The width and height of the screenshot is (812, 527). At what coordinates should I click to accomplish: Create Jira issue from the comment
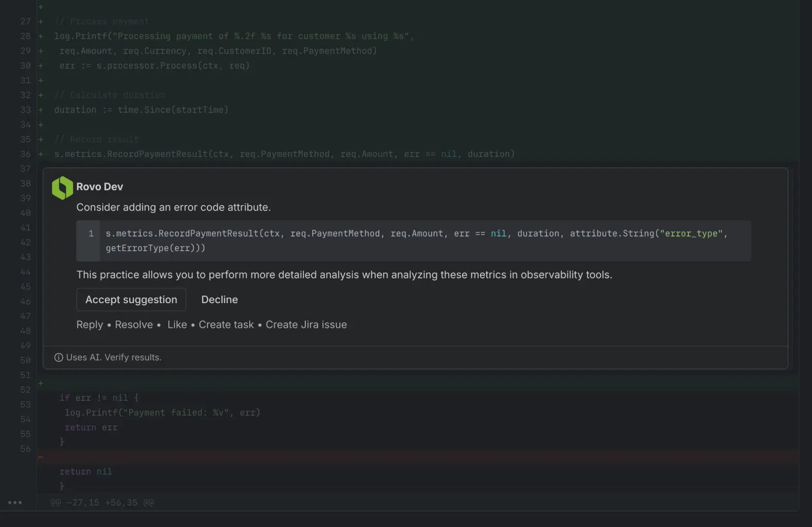(x=306, y=325)
